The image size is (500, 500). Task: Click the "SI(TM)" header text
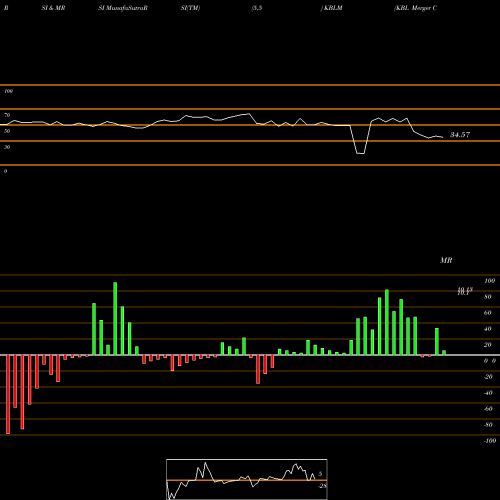[x=190, y=8]
